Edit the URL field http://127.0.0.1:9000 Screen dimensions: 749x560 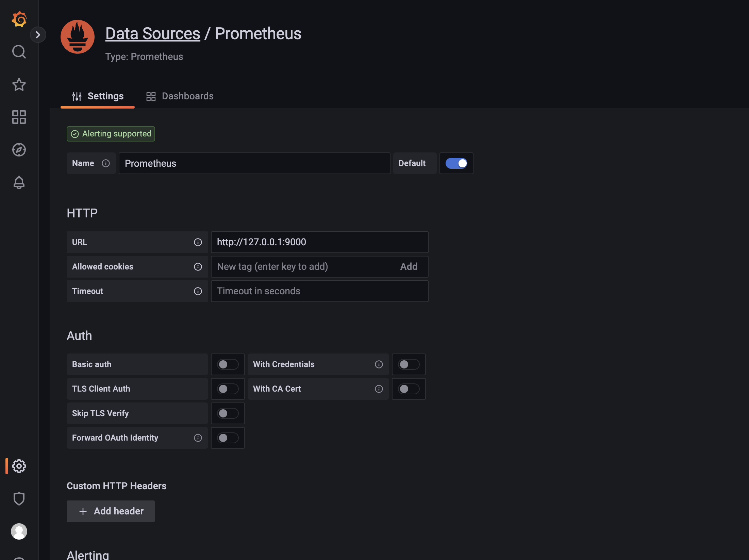coord(319,242)
